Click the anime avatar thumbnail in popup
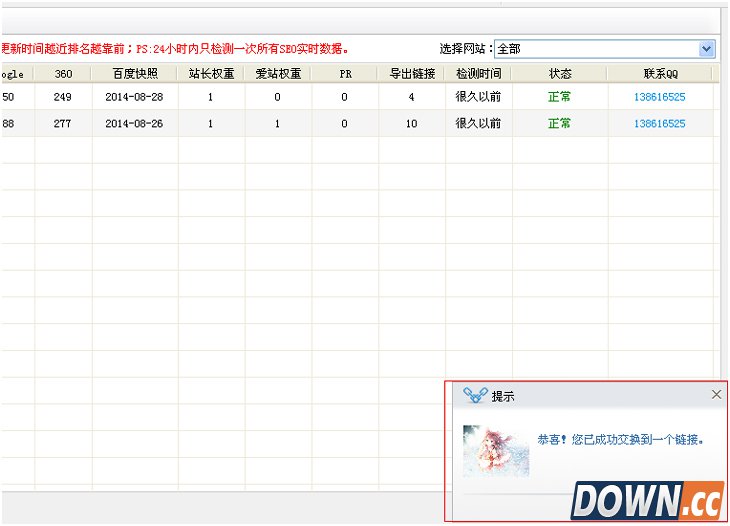The width and height of the screenshot is (730, 526). tap(495, 451)
